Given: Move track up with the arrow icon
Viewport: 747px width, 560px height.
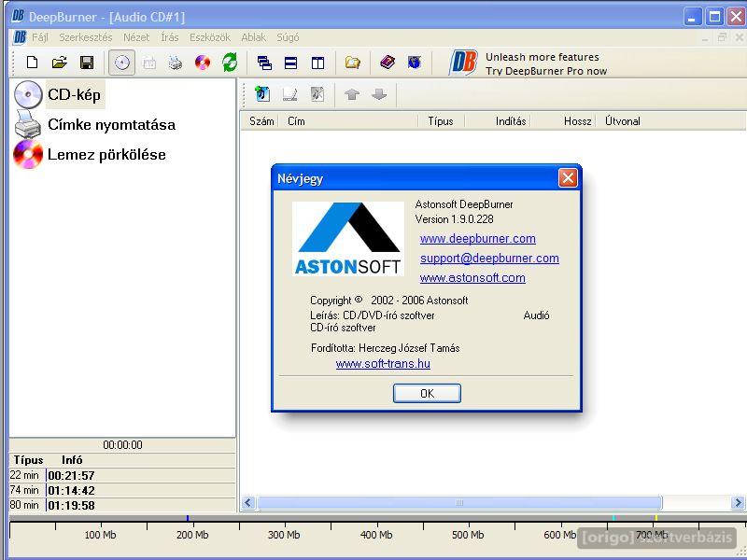Looking at the screenshot, I should (352, 94).
